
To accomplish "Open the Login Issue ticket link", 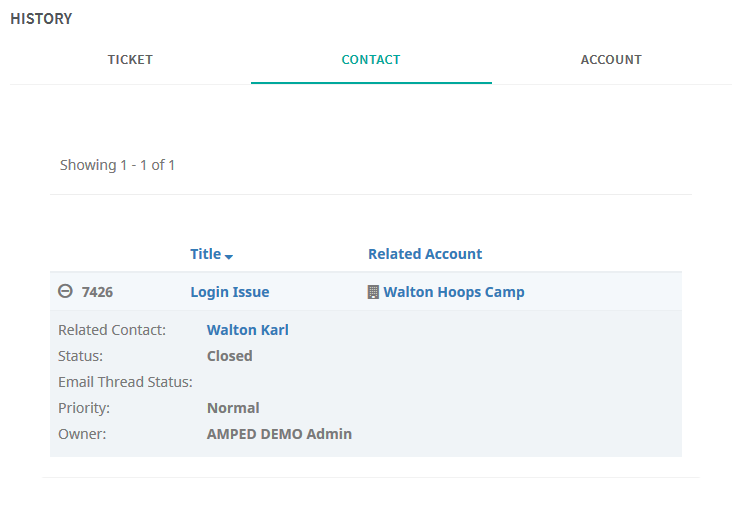I will (230, 292).
